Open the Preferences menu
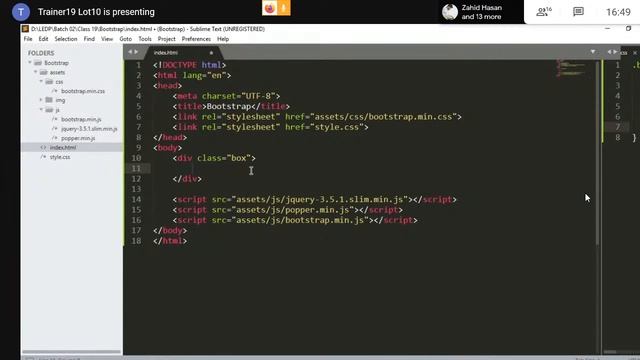This screenshot has width=640, height=360. pyautogui.click(x=196, y=39)
